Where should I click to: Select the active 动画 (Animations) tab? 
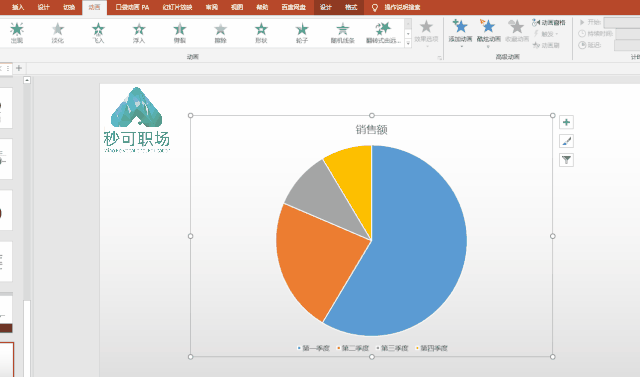click(94, 7)
